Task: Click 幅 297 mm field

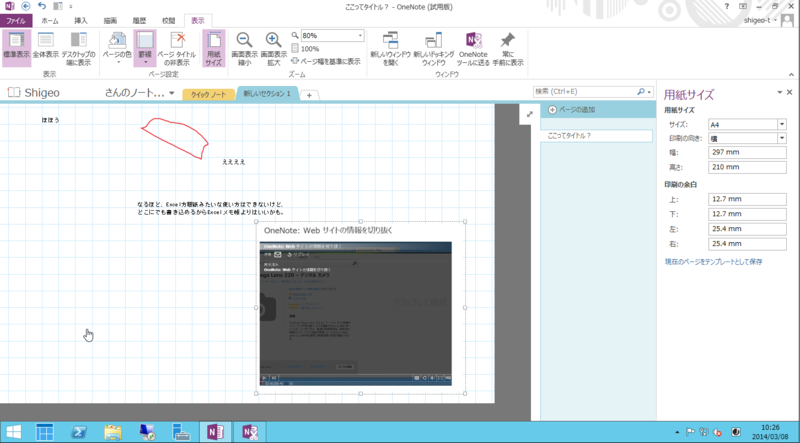Action: 747,152
